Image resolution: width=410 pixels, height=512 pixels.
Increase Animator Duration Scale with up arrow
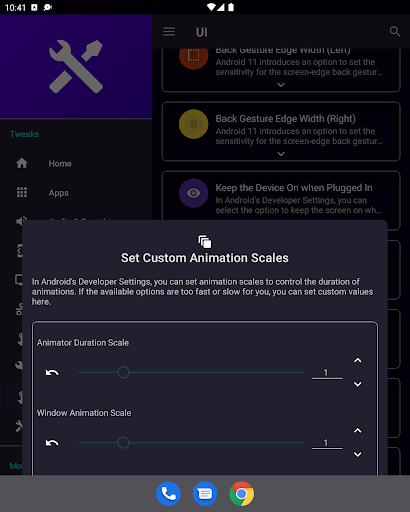358,360
